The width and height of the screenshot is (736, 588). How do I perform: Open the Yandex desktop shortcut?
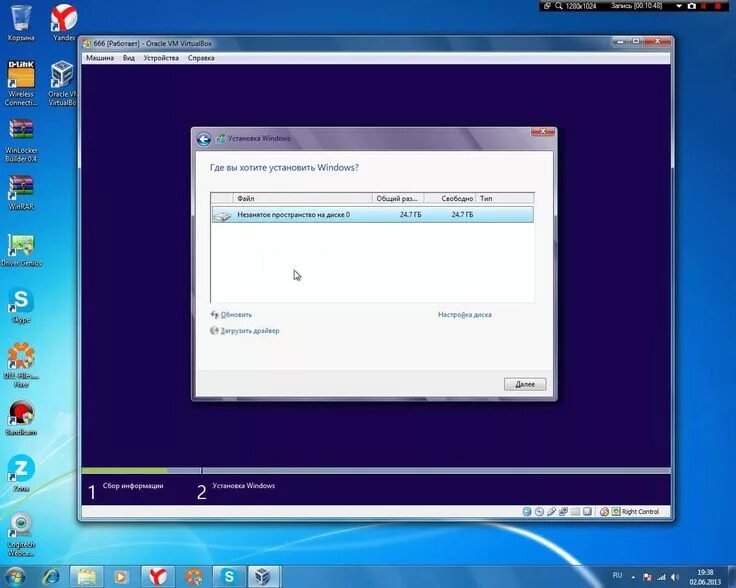pyautogui.click(x=64, y=23)
